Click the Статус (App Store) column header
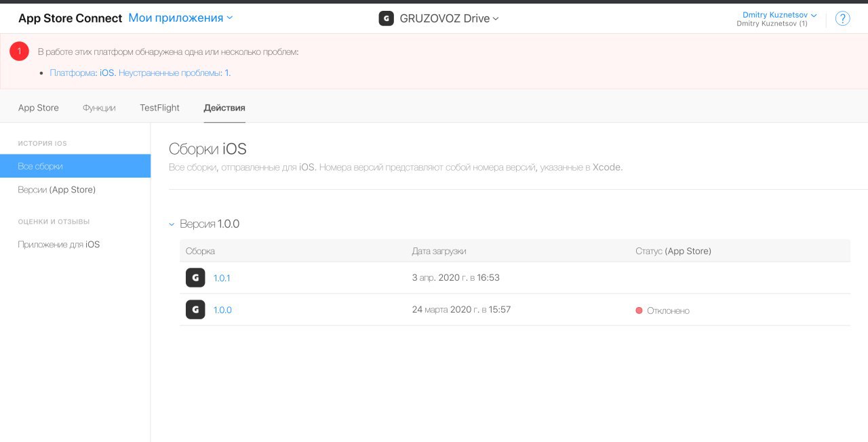 point(673,251)
